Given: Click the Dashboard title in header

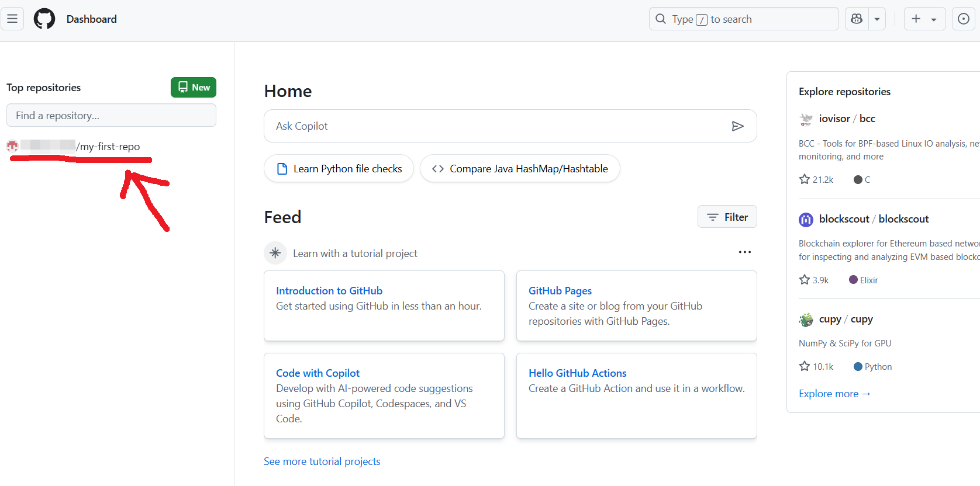Looking at the screenshot, I should [x=92, y=19].
